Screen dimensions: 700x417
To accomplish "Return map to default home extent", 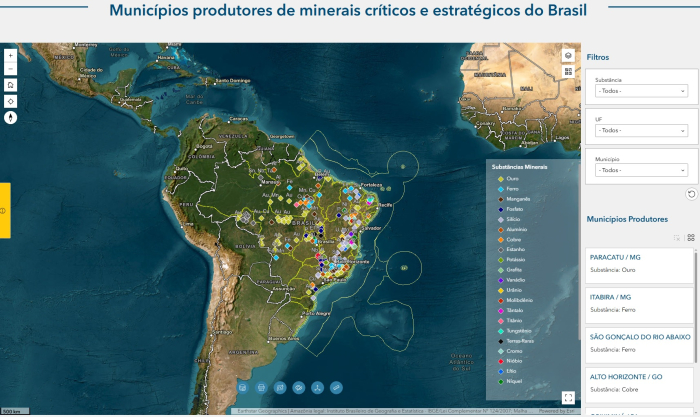I will [x=10, y=85].
